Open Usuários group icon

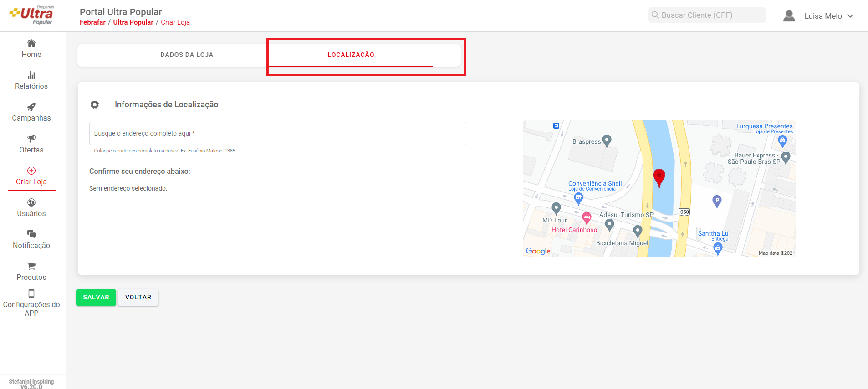[x=31, y=202]
